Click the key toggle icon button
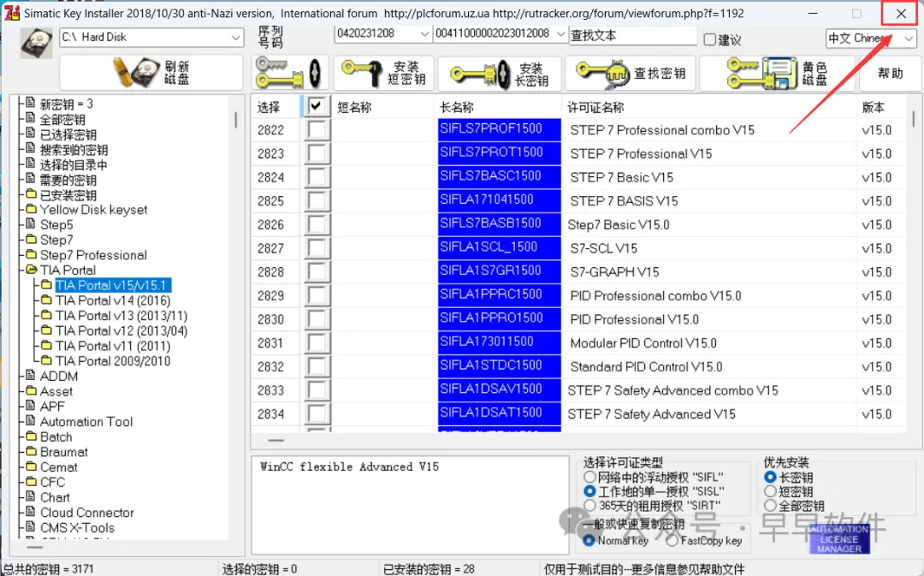The image size is (924, 576). click(x=290, y=73)
